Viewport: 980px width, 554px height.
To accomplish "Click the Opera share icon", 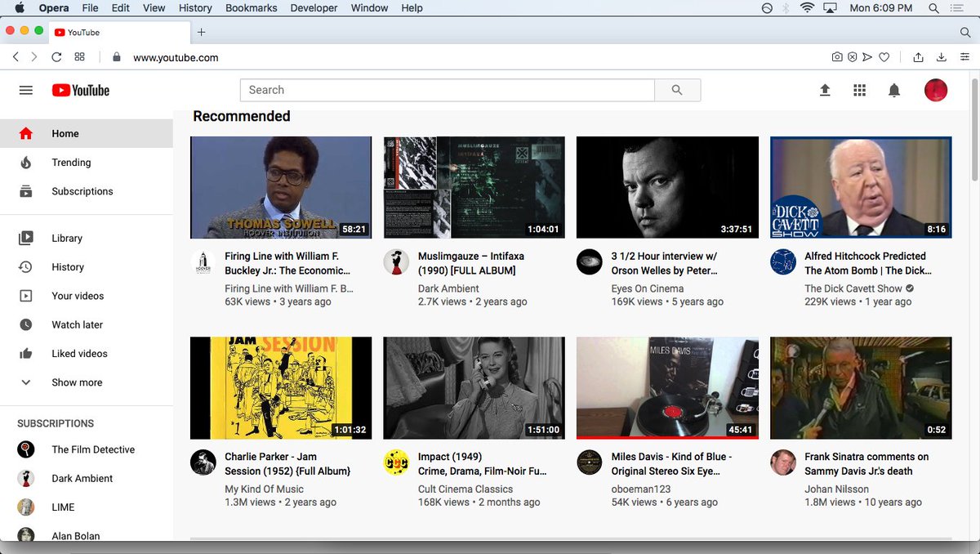I will (x=918, y=57).
